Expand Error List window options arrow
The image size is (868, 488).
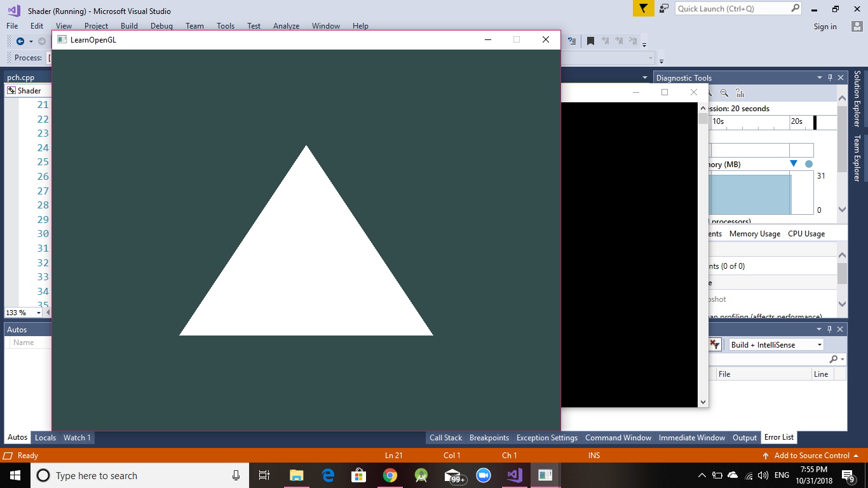pos(820,329)
